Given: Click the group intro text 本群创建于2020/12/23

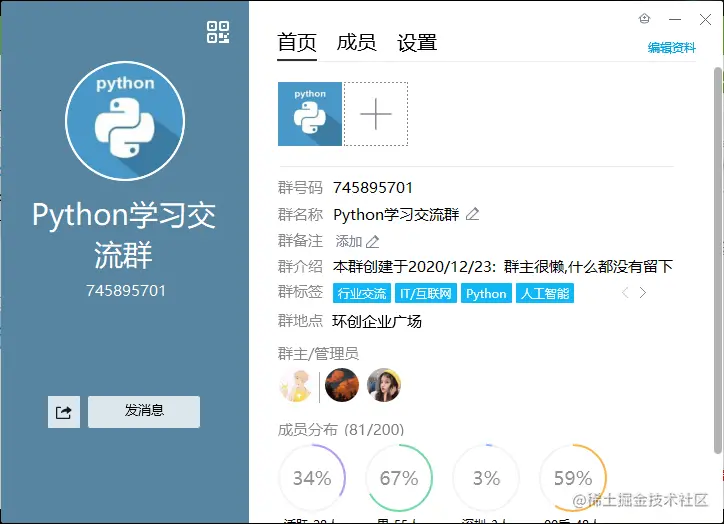Looking at the screenshot, I should (502, 266).
